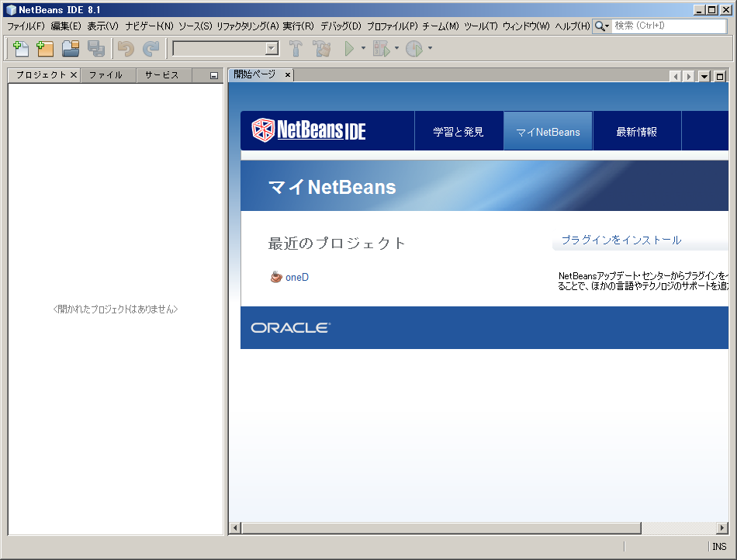Click the coffee cup icon beside oneD
Viewport: 737px width, 560px height.
(x=276, y=277)
